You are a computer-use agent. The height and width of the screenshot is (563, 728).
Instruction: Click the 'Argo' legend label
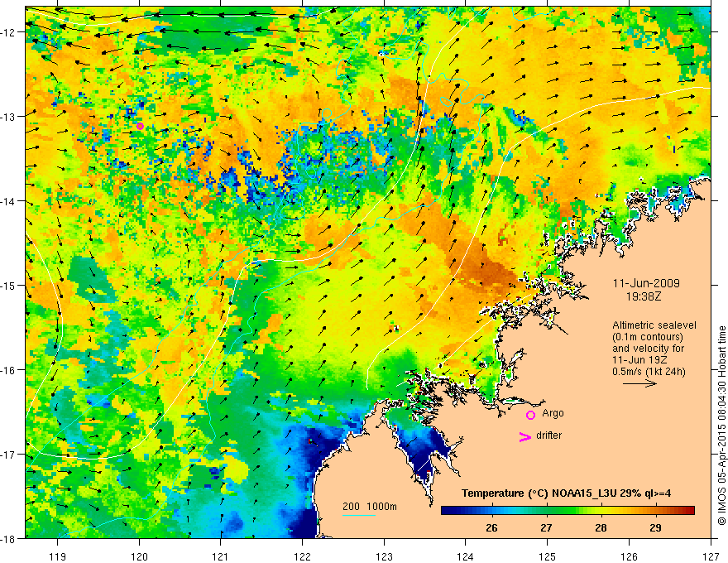(553, 413)
